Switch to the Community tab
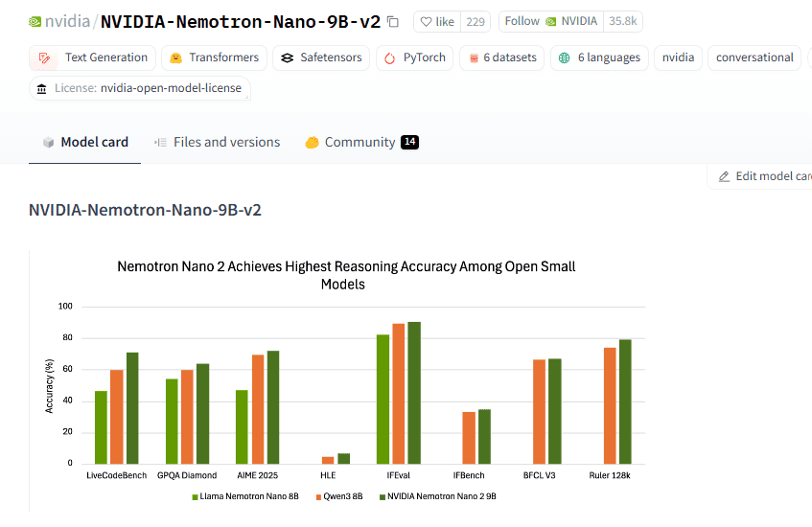The image size is (812, 527). click(x=361, y=143)
